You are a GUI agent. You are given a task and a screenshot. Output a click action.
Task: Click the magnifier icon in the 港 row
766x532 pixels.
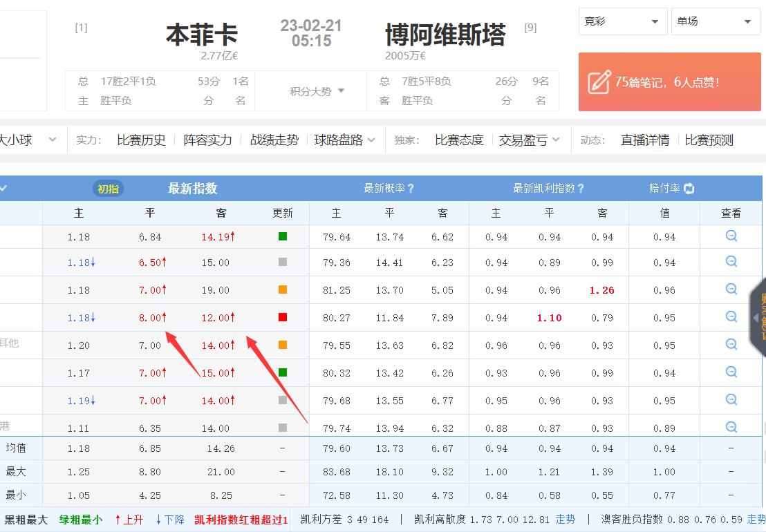click(731, 426)
